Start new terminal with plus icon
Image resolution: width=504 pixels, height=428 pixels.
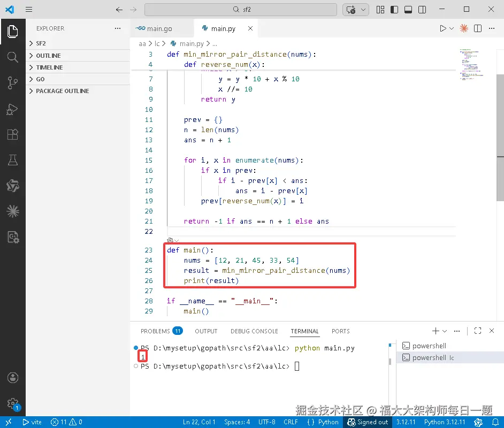[436, 331]
